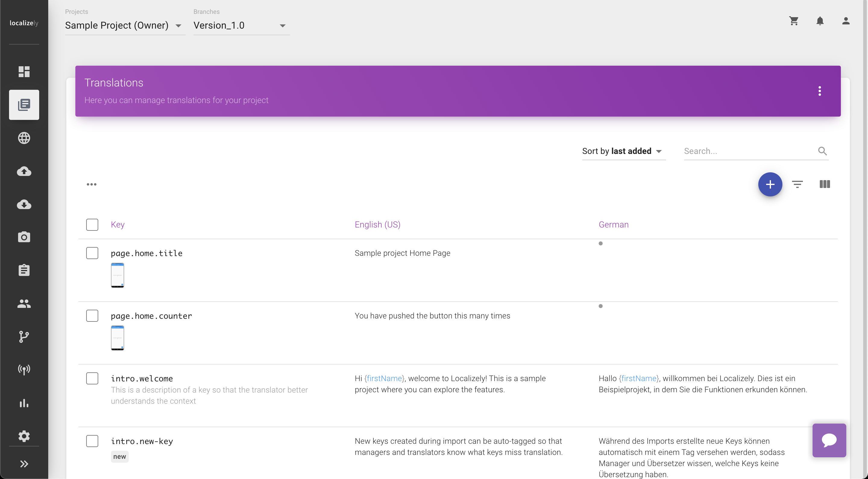Open the Languages globe icon
Image resolution: width=868 pixels, height=479 pixels.
pyautogui.click(x=24, y=138)
